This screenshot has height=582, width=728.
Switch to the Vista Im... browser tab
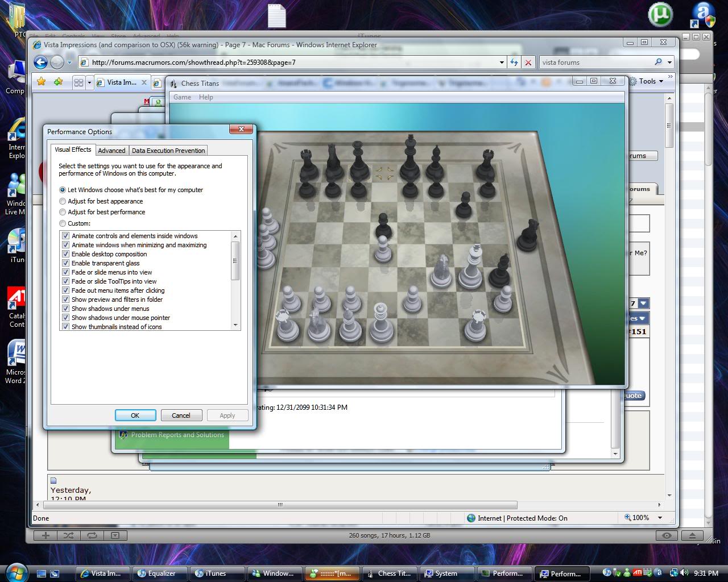[122, 82]
